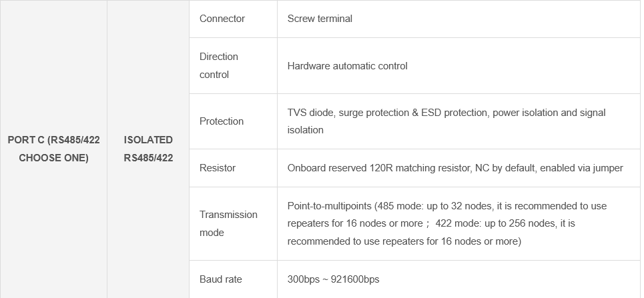Select the Connector row label
The image size is (644, 298).
point(222,19)
